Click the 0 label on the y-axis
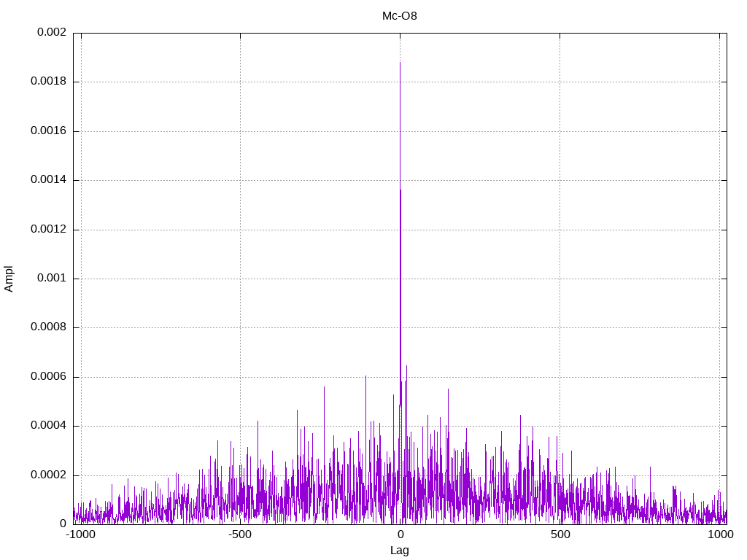747x560 pixels. pos(63,524)
